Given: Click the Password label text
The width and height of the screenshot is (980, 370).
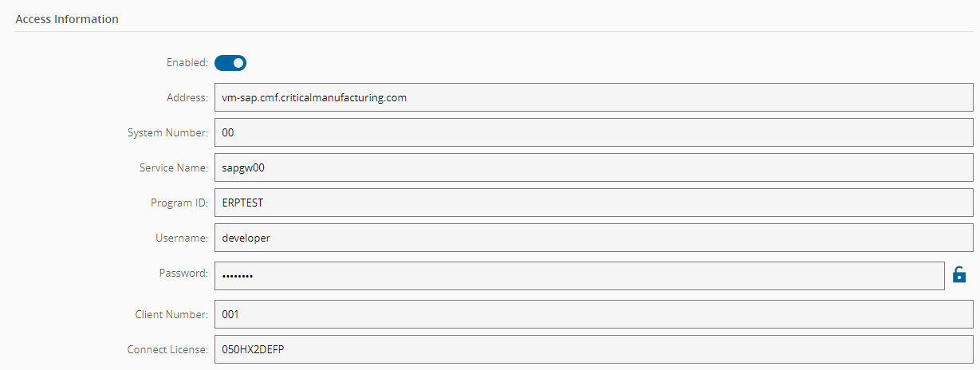Looking at the screenshot, I should click(x=183, y=273).
